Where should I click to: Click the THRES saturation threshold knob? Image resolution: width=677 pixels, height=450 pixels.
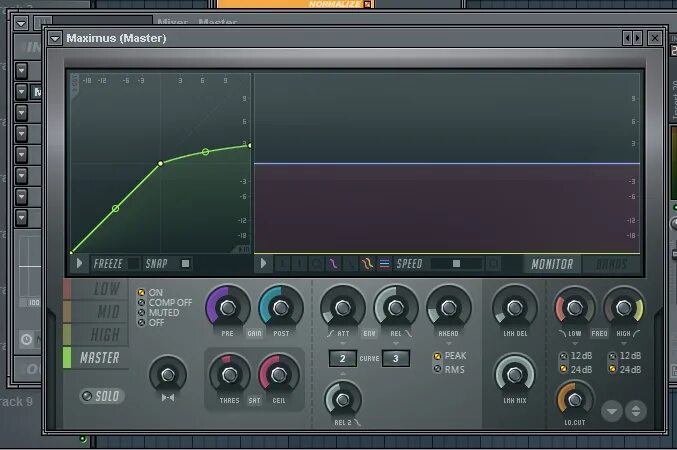(x=229, y=375)
